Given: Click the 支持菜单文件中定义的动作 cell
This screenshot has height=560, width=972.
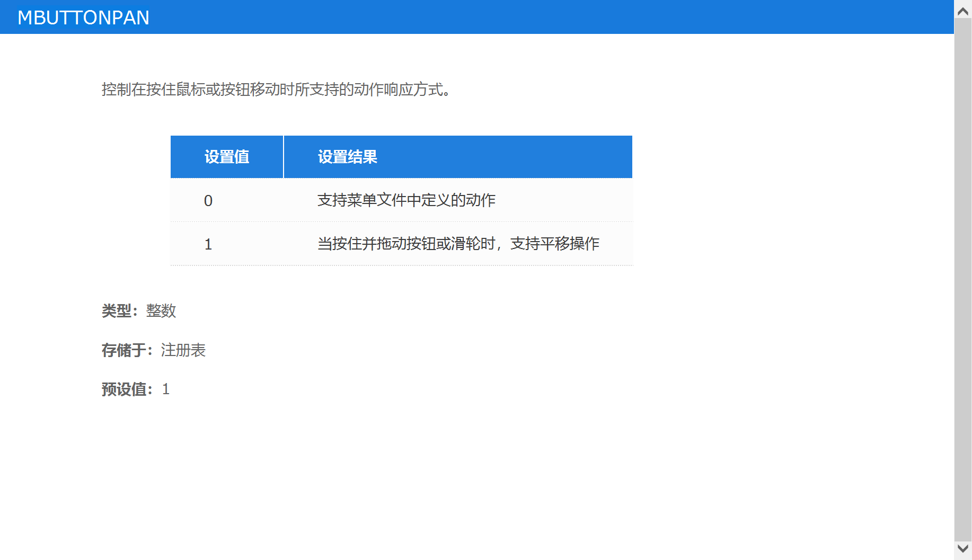Looking at the screenshot, I should tap(458, 200).
